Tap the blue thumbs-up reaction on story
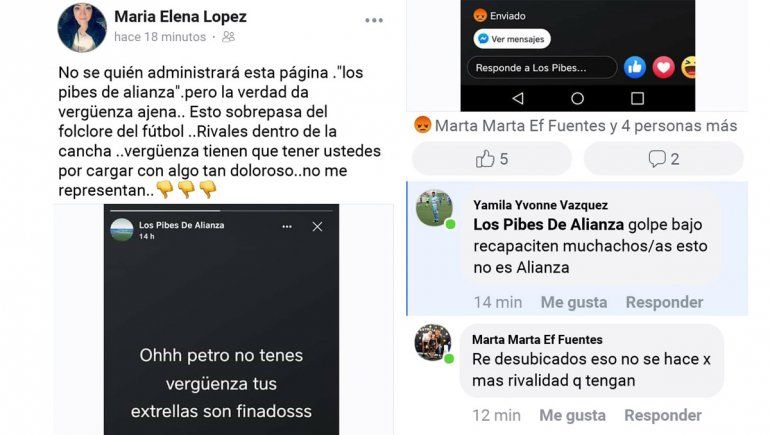Screen dimensions: 770x435 click(634, 67)
